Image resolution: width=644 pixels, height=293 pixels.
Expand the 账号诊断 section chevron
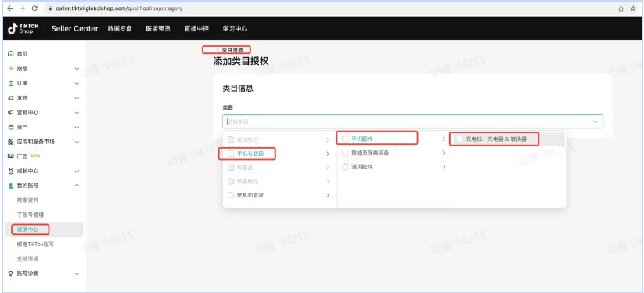[77, 273]
